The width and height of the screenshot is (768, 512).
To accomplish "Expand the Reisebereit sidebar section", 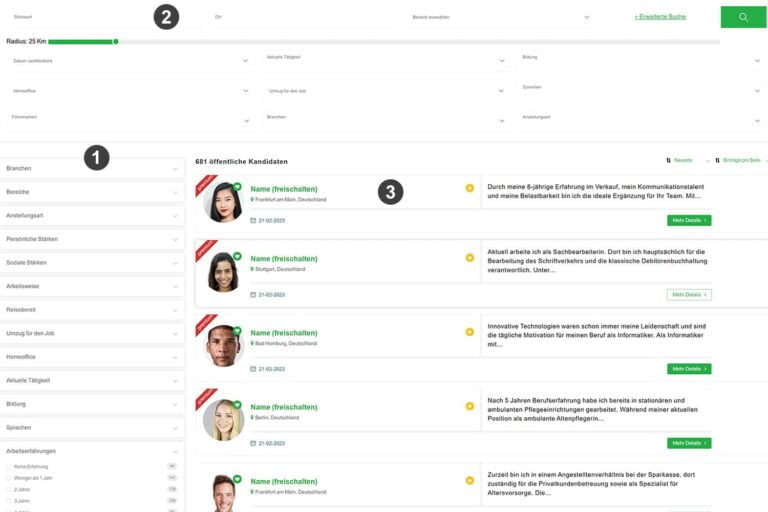I will point(91,310).
